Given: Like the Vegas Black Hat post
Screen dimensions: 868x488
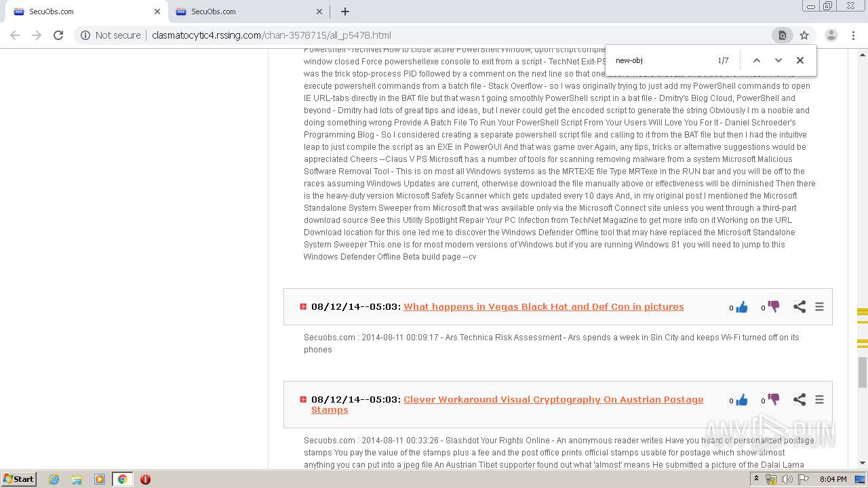Looking at the screenshot, I should [741, 307].
